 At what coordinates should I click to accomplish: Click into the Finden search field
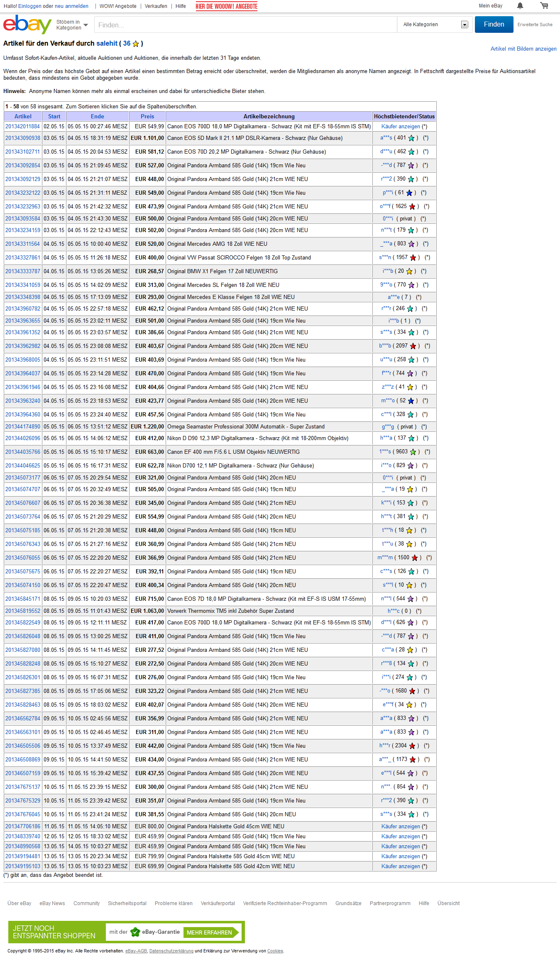[x=245, y=24]
